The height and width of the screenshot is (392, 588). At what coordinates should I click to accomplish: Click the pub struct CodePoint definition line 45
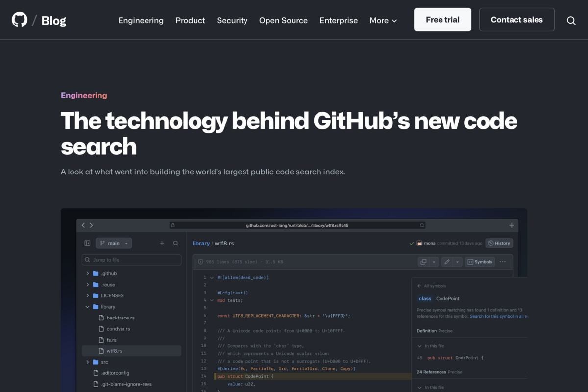point(455,358)
